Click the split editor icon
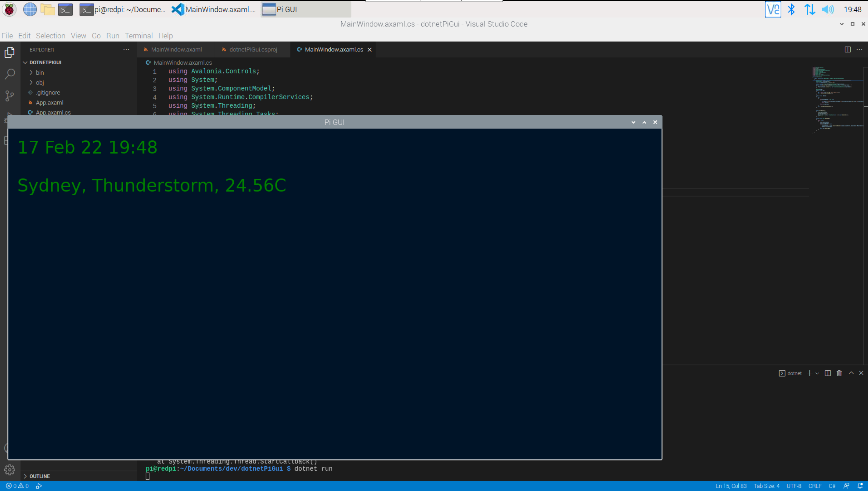868x491 pixels. (848, 50)
